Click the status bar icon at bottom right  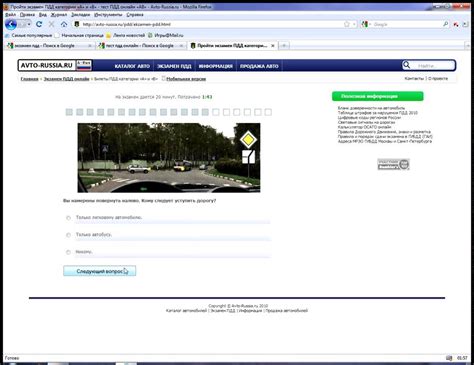[449, 358]
